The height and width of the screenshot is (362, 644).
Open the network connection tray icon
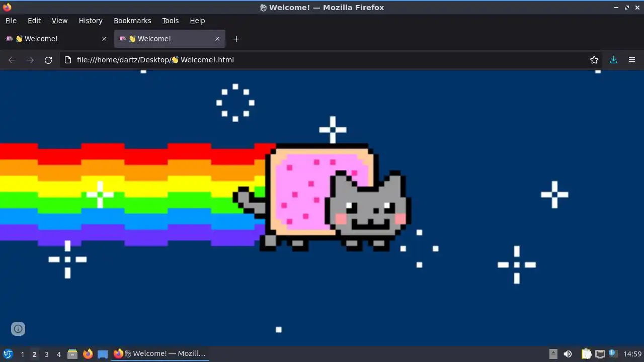(x=600, y=354)
